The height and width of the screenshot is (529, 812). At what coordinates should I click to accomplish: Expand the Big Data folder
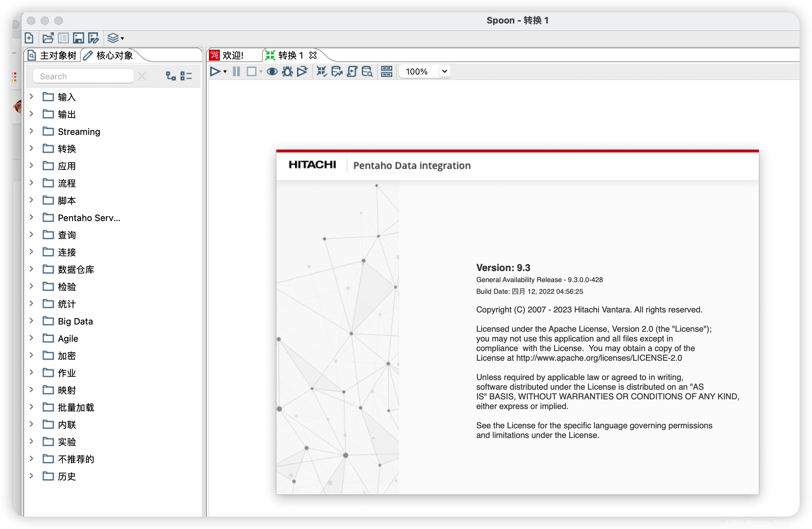coord(31,321)
